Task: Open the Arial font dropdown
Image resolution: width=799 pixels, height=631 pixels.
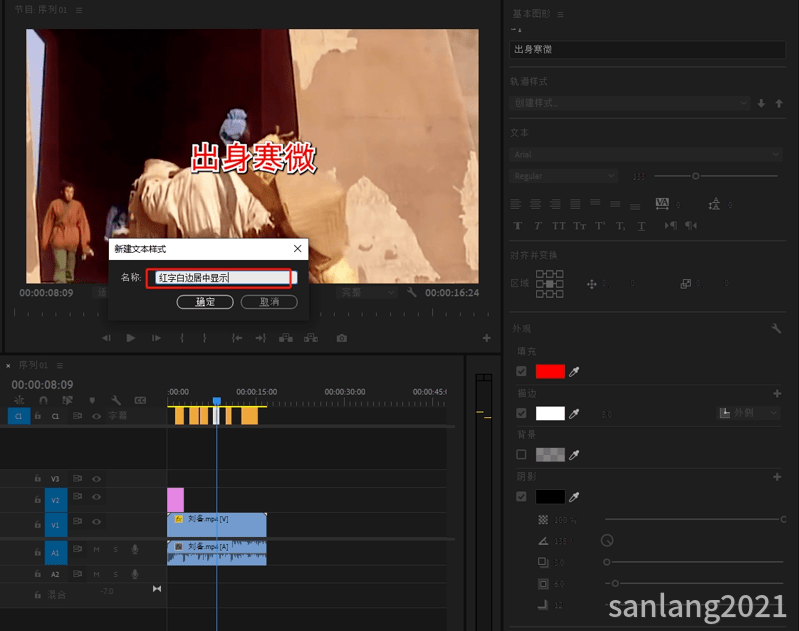Action: (645, 154)
